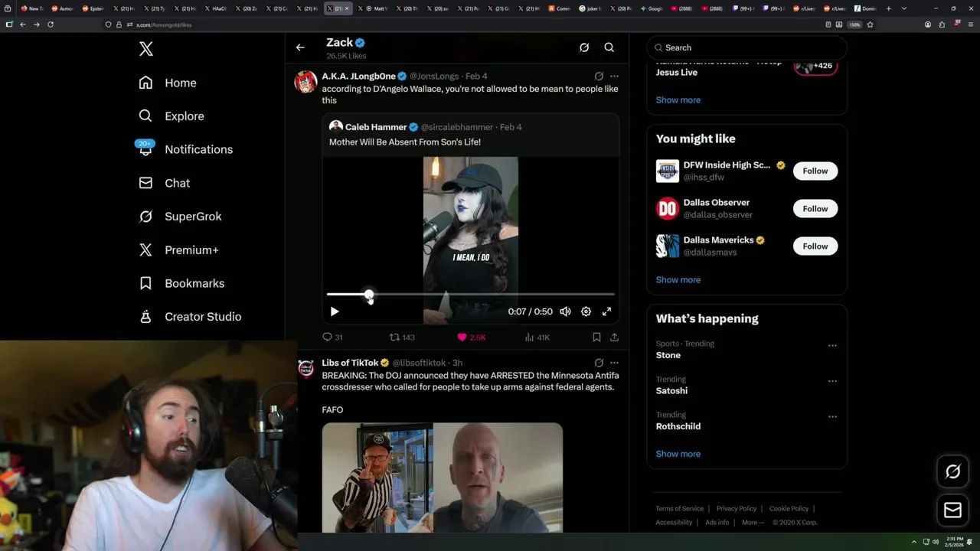Screen dimensions: 980x551
Task: Click the Home house icon
Action: point(145,83)
